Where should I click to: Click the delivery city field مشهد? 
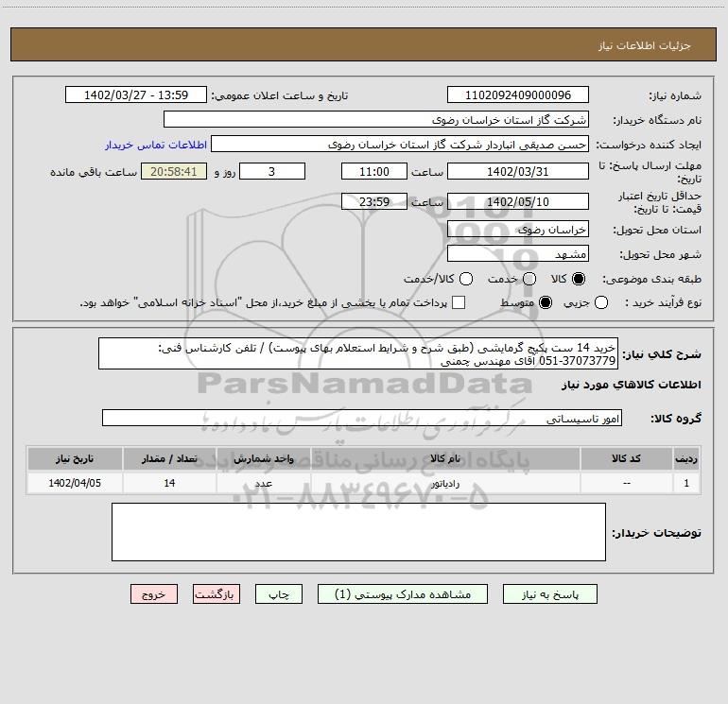(518, 253)
